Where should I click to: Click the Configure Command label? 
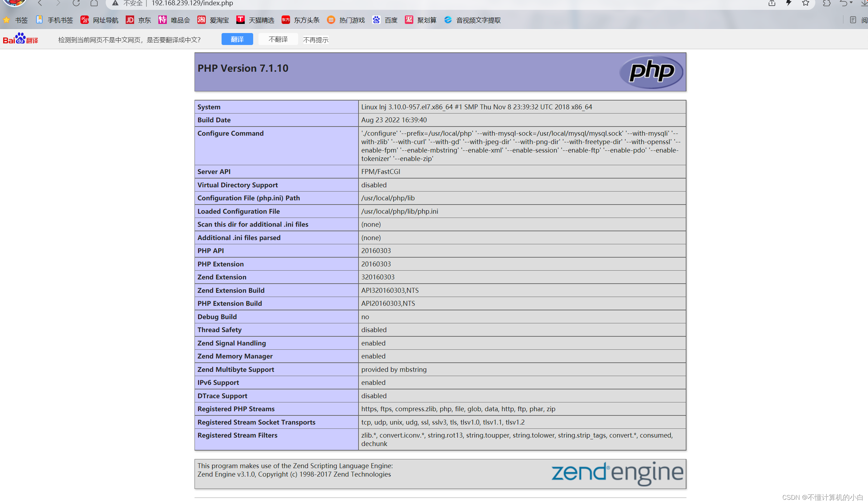pyautogui.click(x=230, y=133)
